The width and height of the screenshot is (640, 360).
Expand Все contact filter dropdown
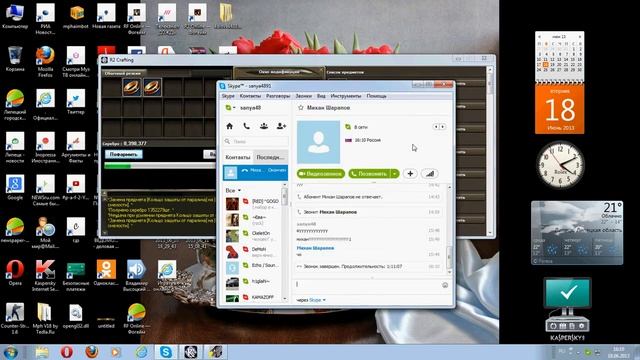coord(233,191)
